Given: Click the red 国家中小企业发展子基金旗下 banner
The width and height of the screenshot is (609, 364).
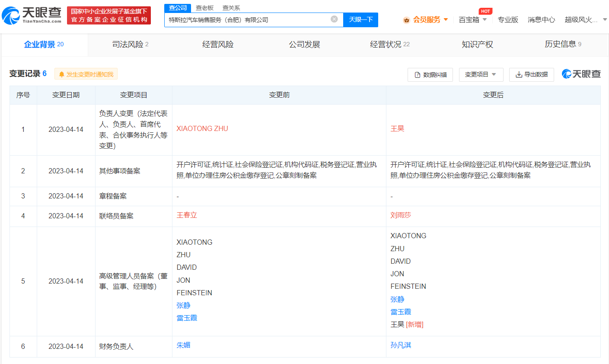Looking at the screenshot, I should click(109, 16).
